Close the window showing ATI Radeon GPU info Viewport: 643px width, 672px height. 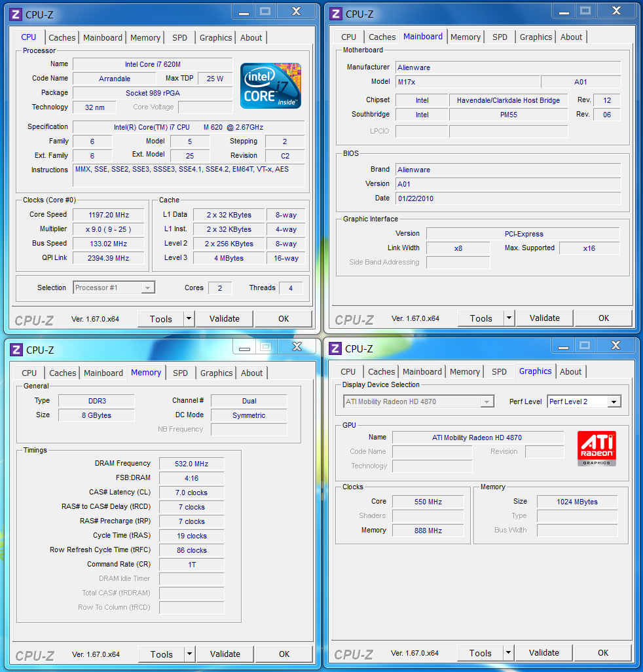tap(615, 345)
